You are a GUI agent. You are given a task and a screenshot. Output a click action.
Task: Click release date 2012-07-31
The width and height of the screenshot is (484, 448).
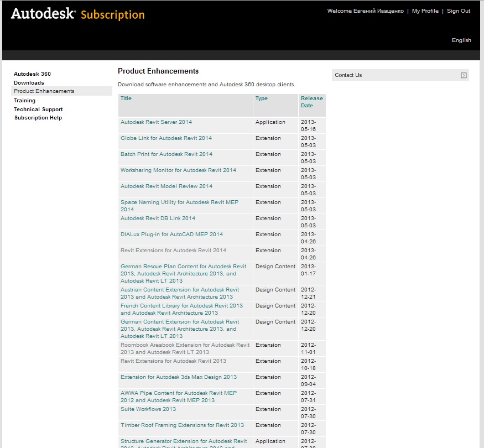pos(308,397)
